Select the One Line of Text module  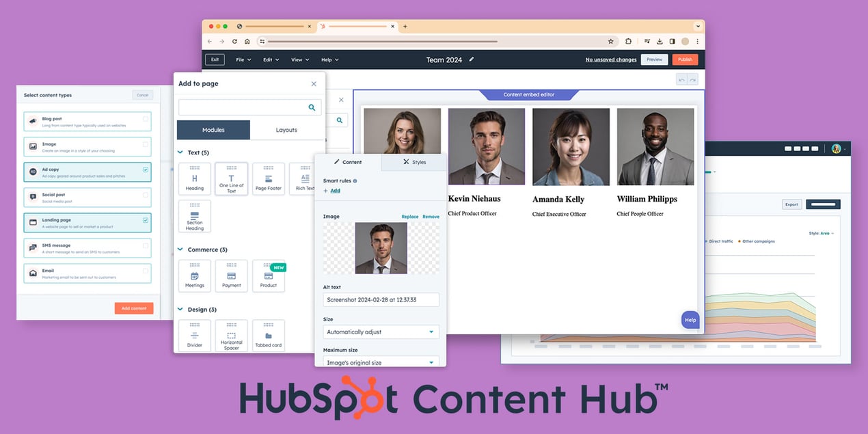(x=231, y=178)
